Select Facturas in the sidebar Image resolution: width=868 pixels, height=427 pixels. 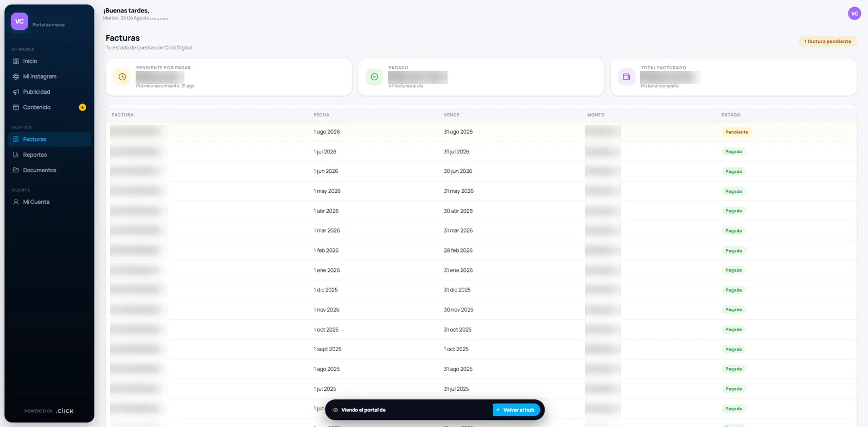49,139
